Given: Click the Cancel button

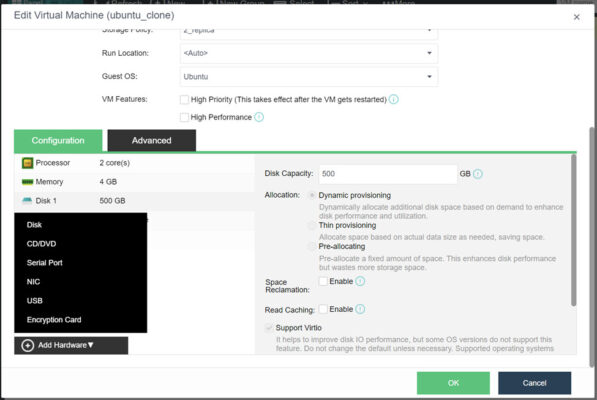Looking at the screenshot, I should coord(534,383).
